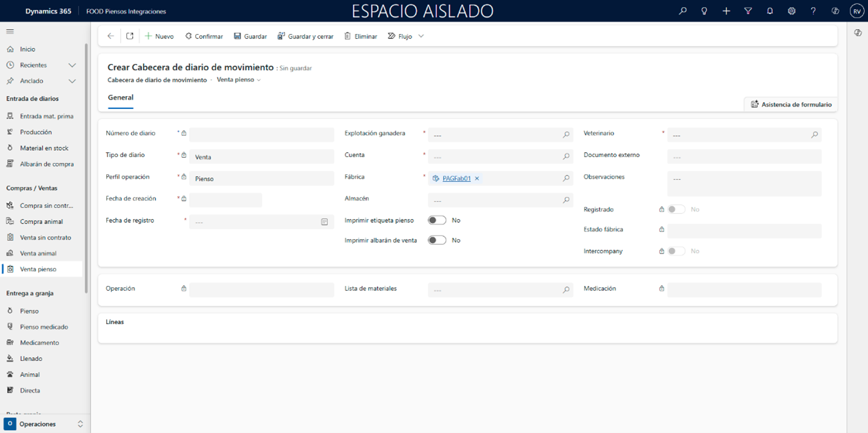Open the PAGFab01 link

456,178
